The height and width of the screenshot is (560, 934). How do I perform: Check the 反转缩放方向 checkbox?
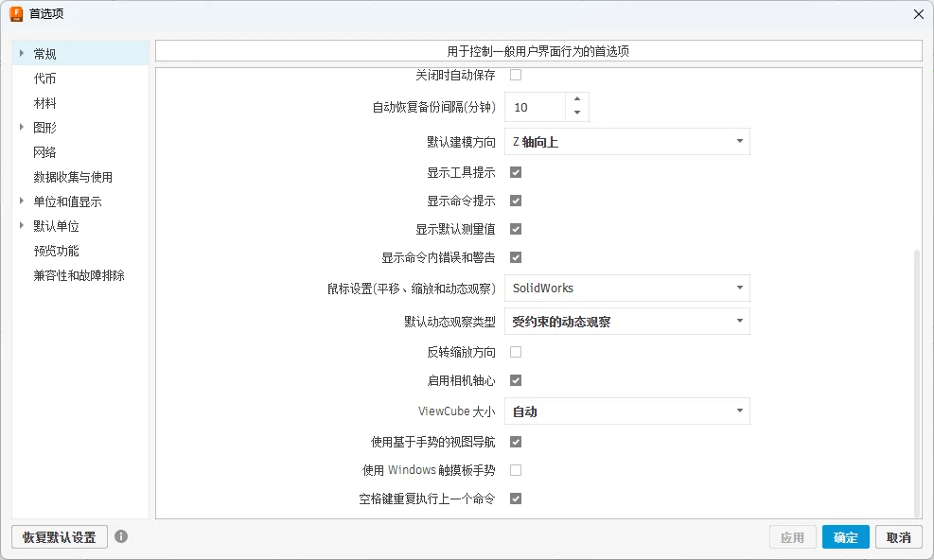(516, 352)
